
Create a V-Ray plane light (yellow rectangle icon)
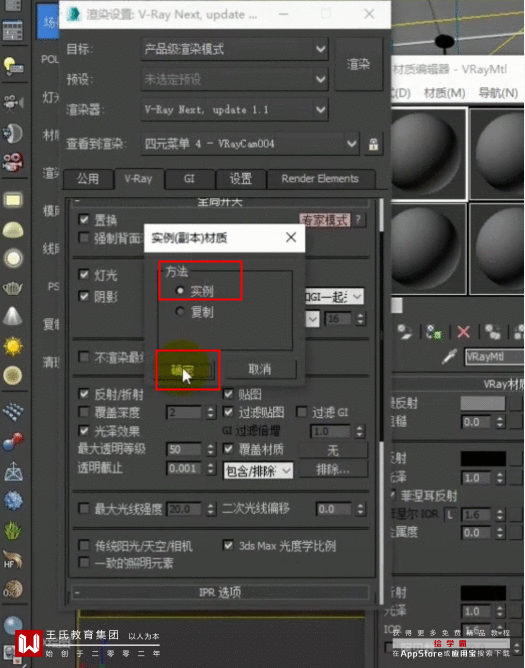(13, 199)
